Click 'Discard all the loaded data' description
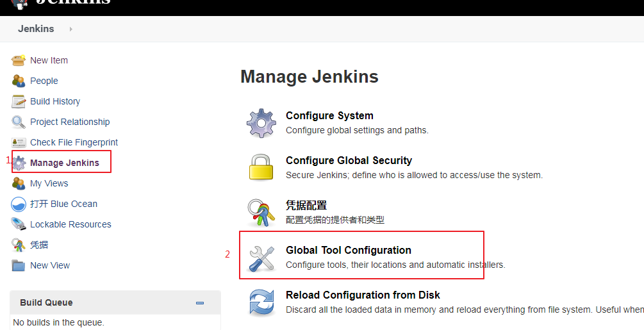644x330 pixels. (x=465, y=309)
